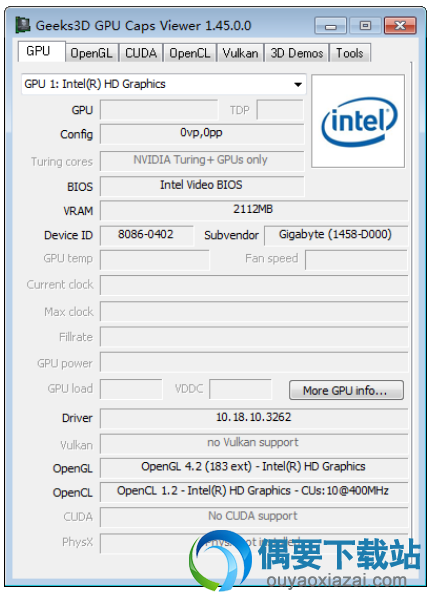
Task: Click the no Vulkan support field
Action: pos(254,443)
